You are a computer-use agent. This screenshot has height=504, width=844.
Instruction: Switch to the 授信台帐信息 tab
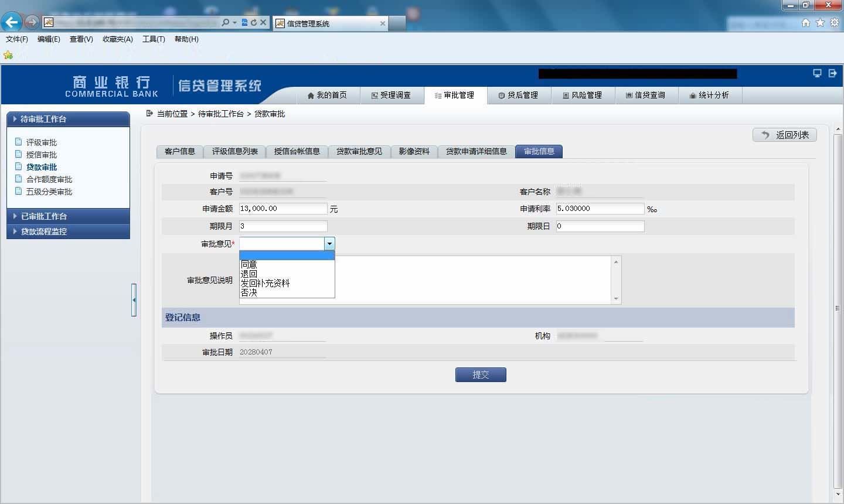(x=297, y=151)
